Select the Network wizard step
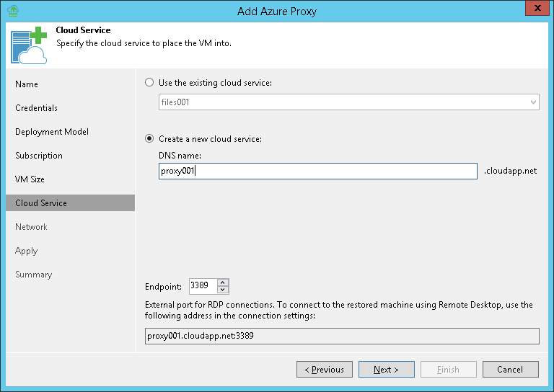The width and height of the screenshot is (554, 392). (31, 227)
